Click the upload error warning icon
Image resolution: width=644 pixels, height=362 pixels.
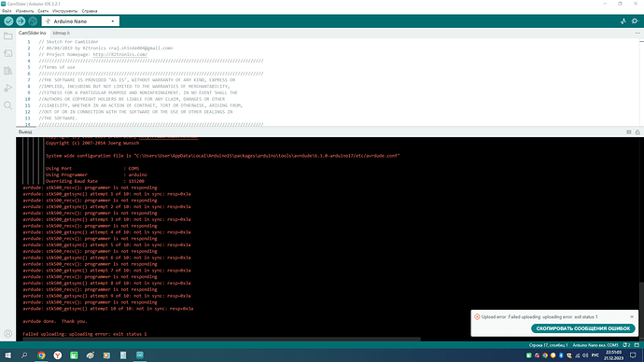(x=477, y=317)
